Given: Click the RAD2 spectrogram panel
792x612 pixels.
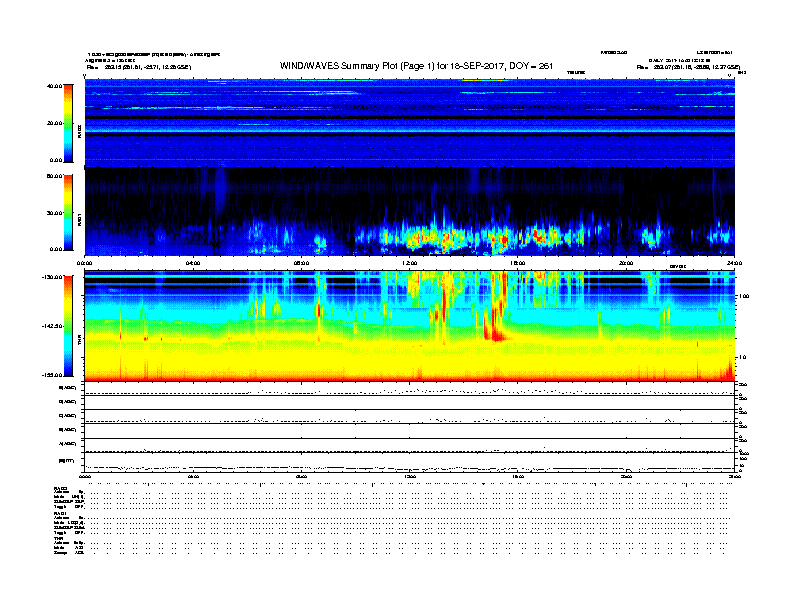Looking at the screenshot, I should 410,123.
